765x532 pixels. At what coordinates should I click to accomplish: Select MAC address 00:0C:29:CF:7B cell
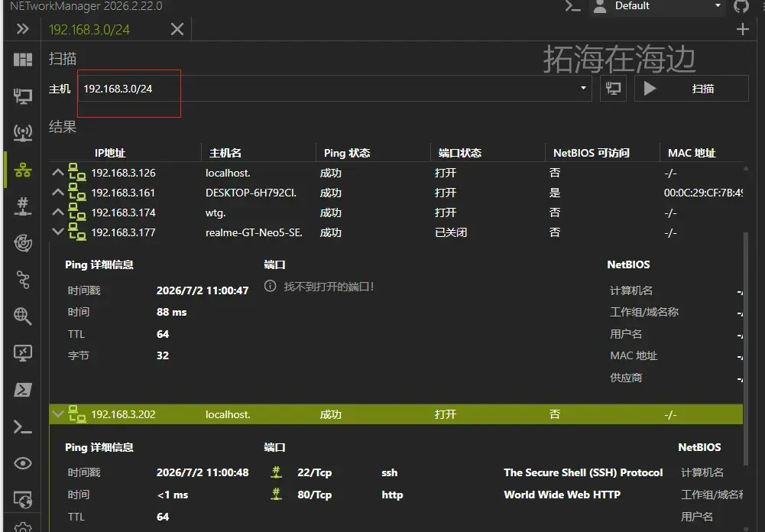(703, 193)
